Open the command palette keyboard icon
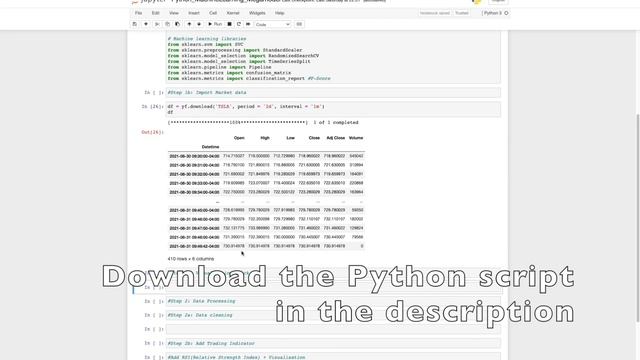 (299, 24)
